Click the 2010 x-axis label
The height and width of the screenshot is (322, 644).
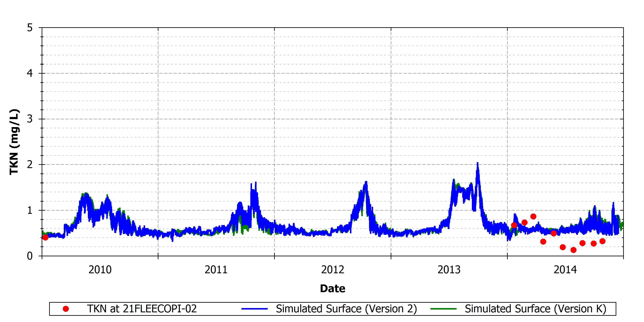pos(100,270)
